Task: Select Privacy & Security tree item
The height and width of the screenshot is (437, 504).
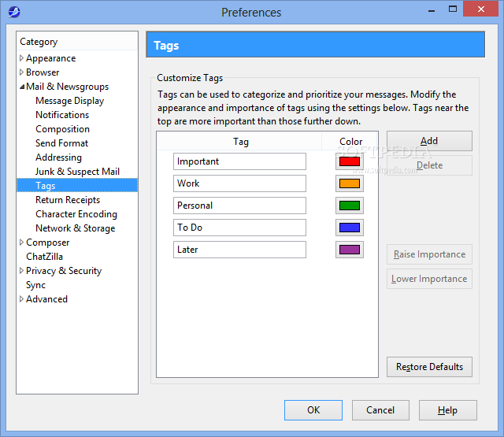Action: 64,271
